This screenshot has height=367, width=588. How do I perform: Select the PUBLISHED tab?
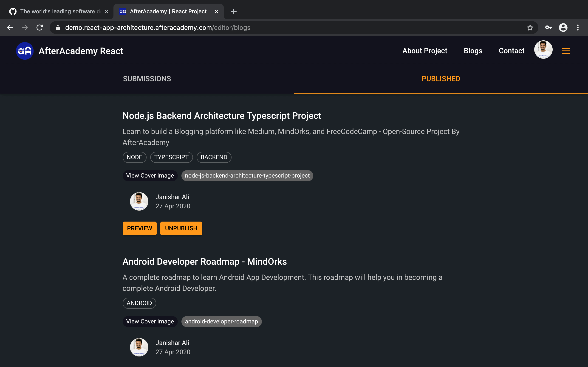(x=441, y=79)
